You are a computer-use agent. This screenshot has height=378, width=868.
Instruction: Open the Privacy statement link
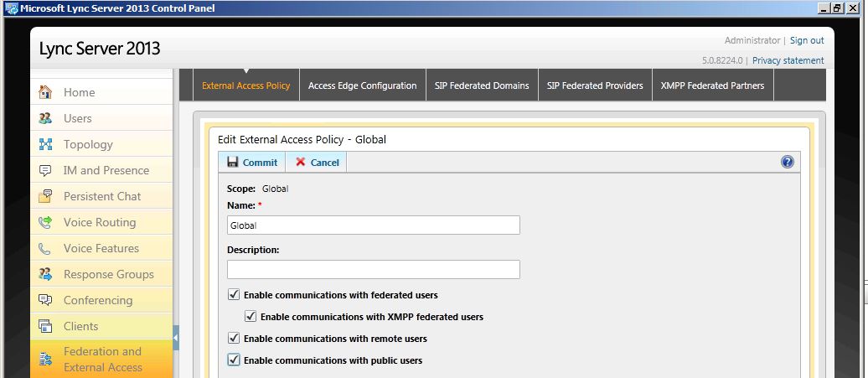788,60
